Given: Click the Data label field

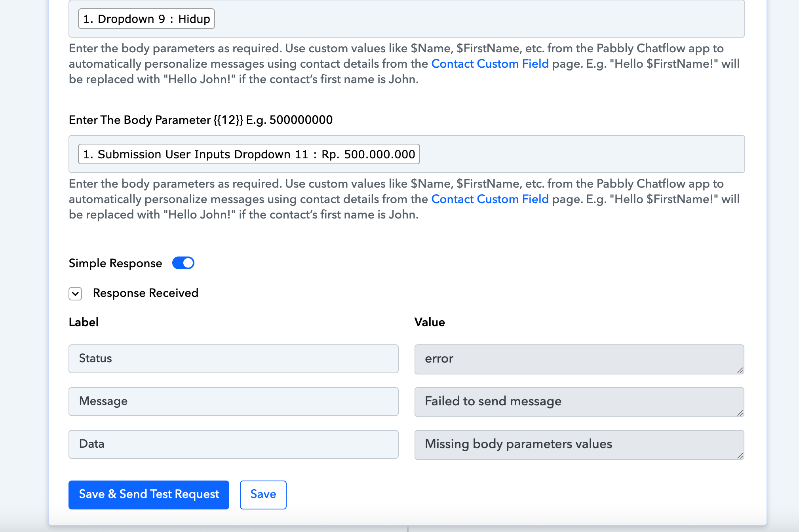Looking at the screenshot, I should [233, 444].
